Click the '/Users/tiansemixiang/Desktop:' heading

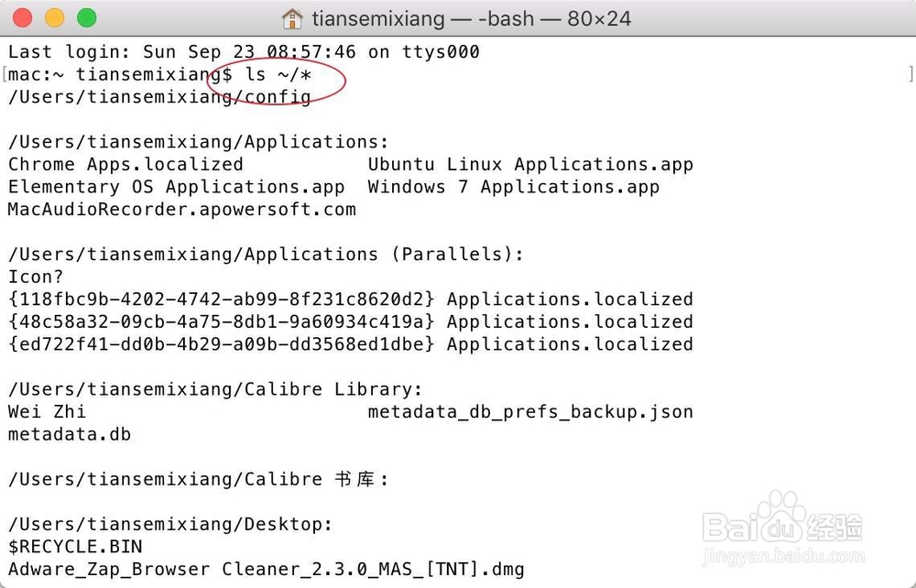(170, 525)
